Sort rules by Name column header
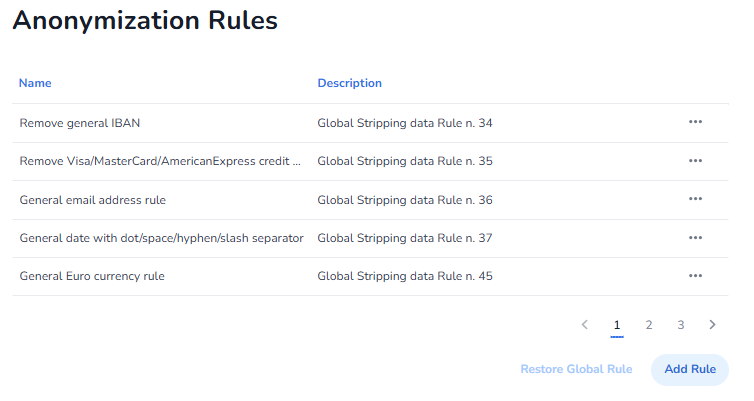The height and width of the screenshot is (401, 754). coord(35,83)
